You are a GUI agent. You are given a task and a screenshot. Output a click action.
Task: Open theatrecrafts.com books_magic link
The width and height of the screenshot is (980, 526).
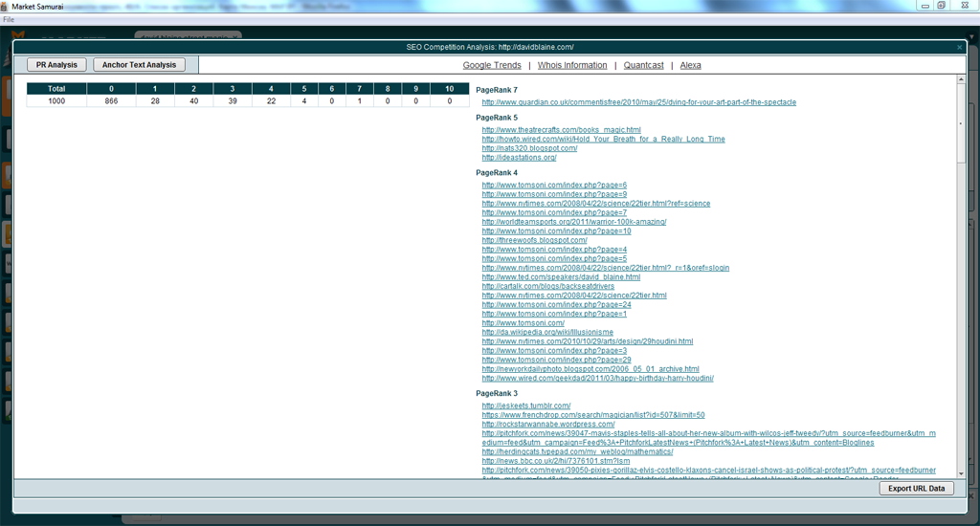(561, 130)
